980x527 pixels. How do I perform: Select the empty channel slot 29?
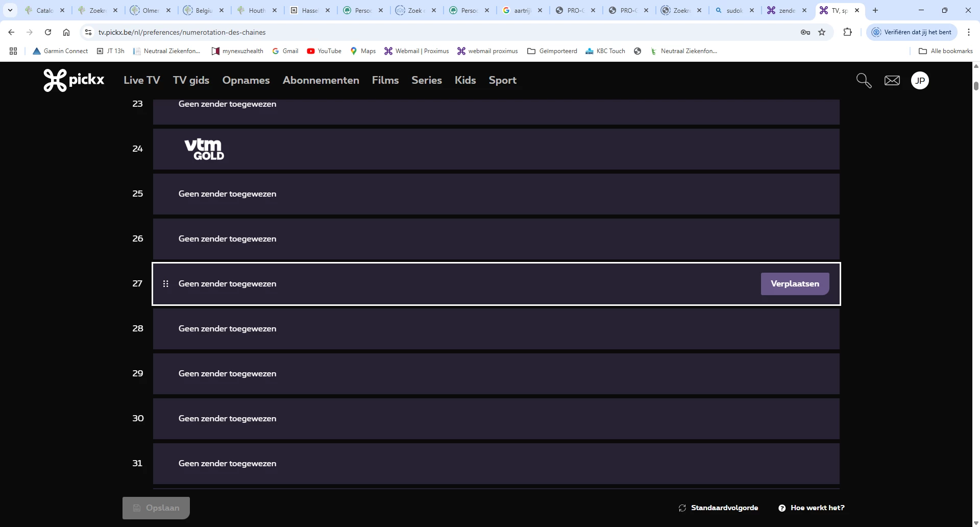496,374
